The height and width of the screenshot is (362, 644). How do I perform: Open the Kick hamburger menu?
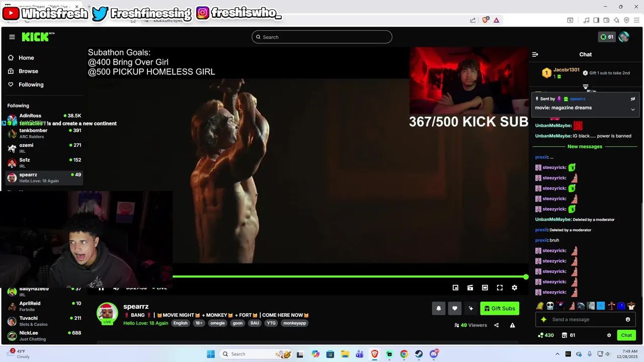(12, 37)
